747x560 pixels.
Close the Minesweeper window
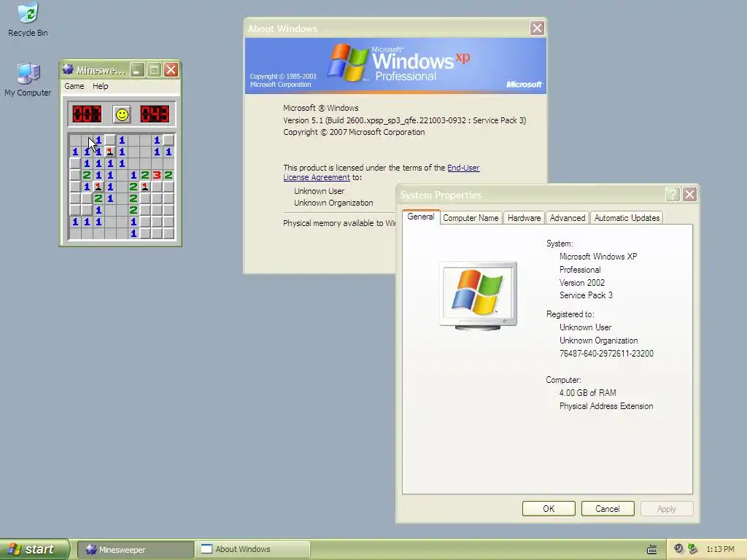tap(171, 70)
